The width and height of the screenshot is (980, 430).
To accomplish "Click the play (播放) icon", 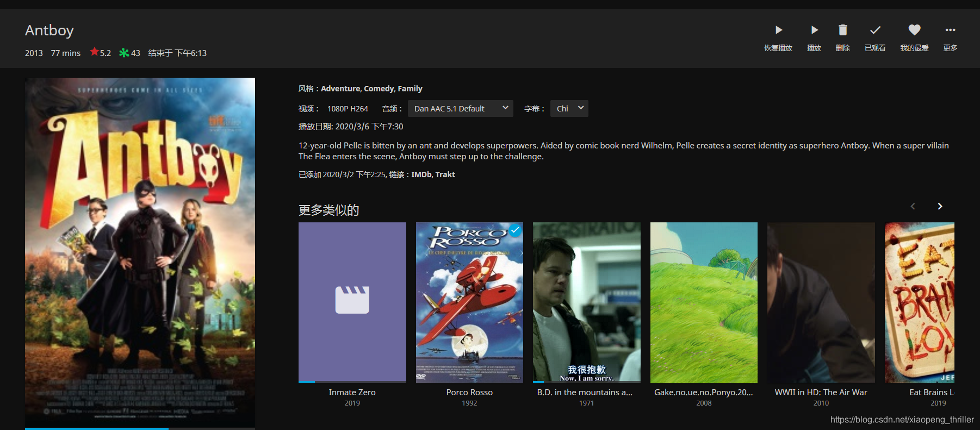I will click(x=814, y=30).
